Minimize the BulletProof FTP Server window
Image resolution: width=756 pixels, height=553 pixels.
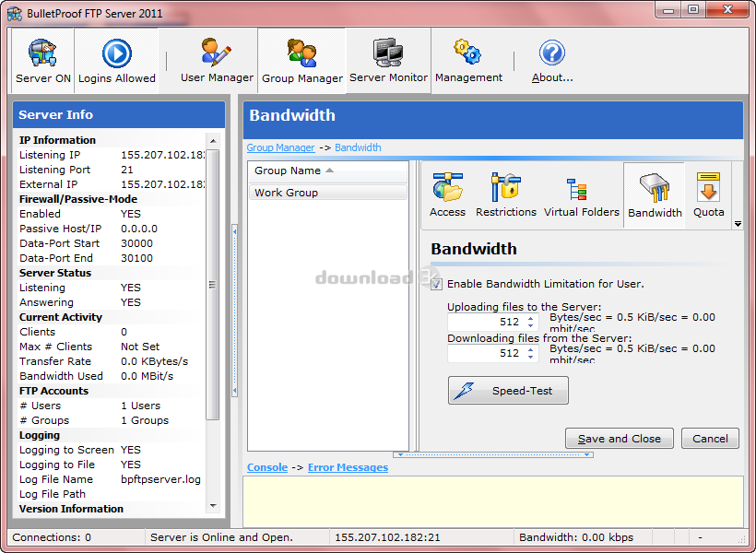pos(668,10)
